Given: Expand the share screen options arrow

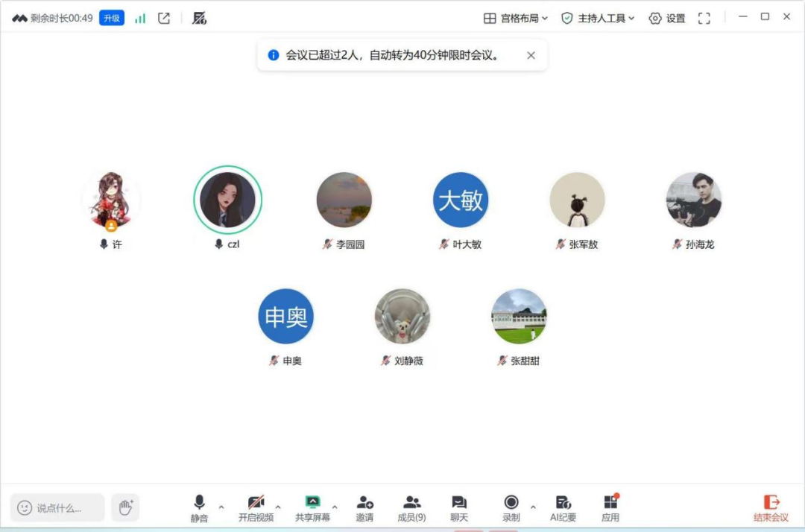Looking at the screenshot, I should (x=335, y=507).
